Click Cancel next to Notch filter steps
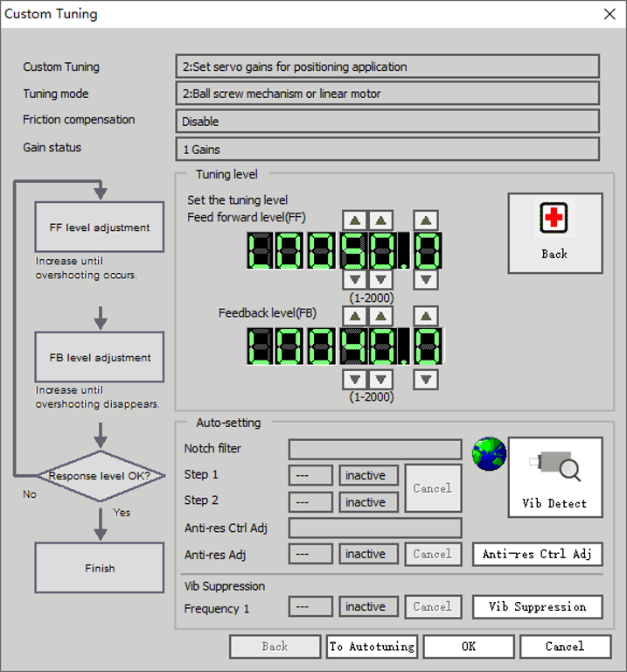627x672 pixels. coord(433,488)
